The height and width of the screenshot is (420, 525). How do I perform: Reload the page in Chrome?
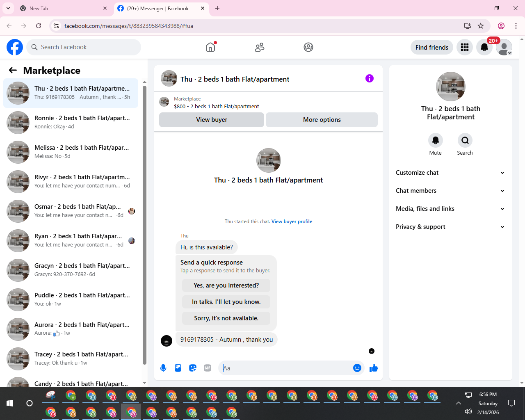39,26
